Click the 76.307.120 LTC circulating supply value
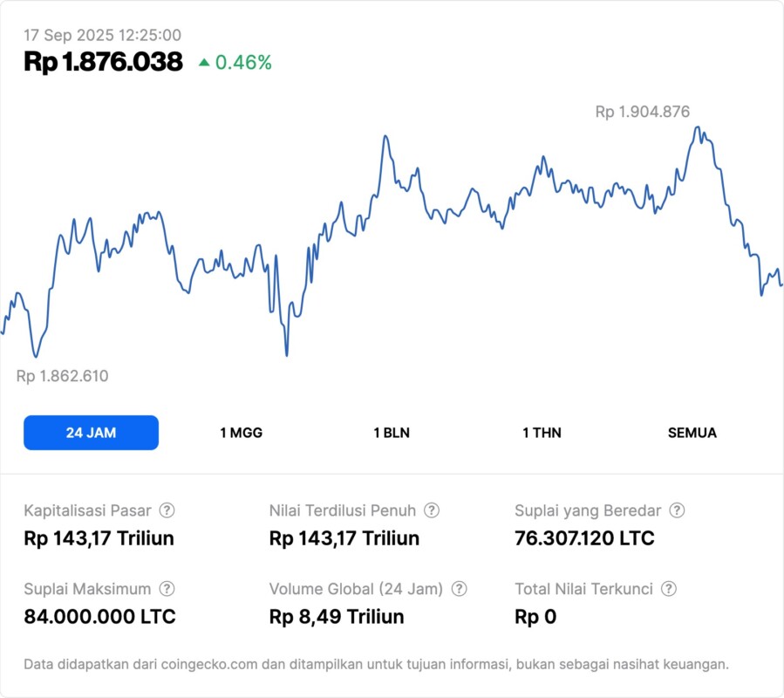784x698 pixels. (x=584, y=538)
